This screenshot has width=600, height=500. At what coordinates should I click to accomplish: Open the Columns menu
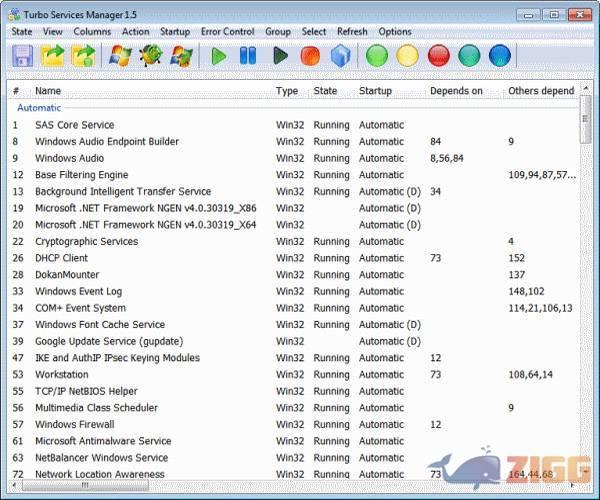(x=92, y=32)
